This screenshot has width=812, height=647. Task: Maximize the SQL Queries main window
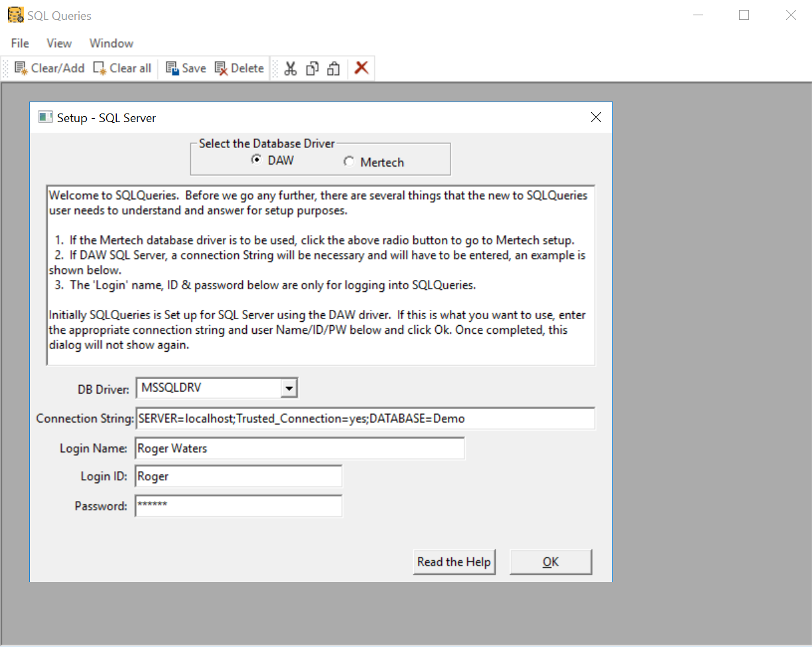(x=744, y=15)
